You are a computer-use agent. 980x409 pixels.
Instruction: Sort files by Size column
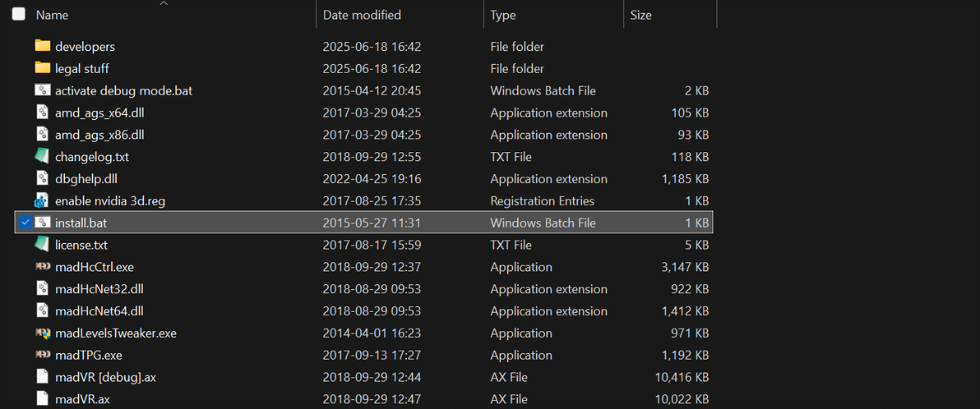click(640, 15)
